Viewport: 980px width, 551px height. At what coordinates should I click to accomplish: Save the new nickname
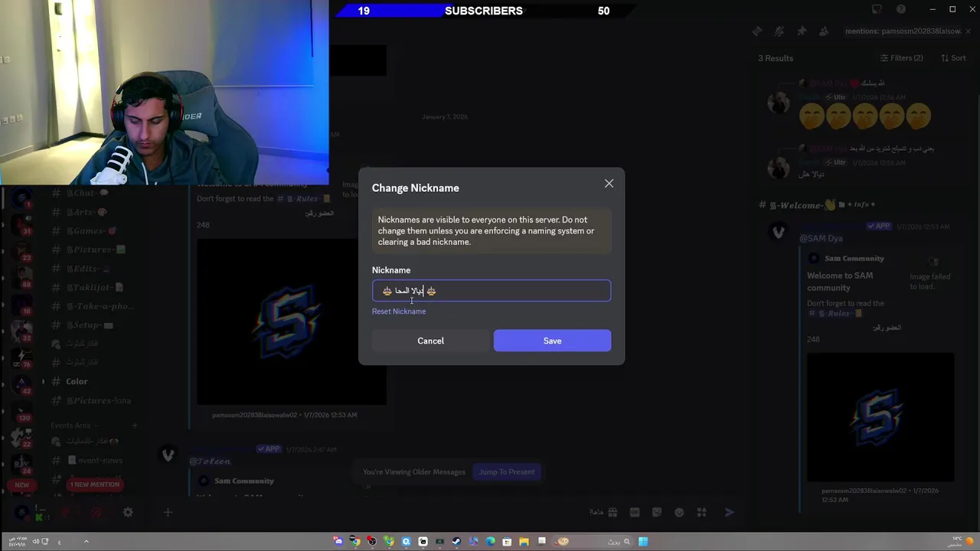click(x=552, y=341)
